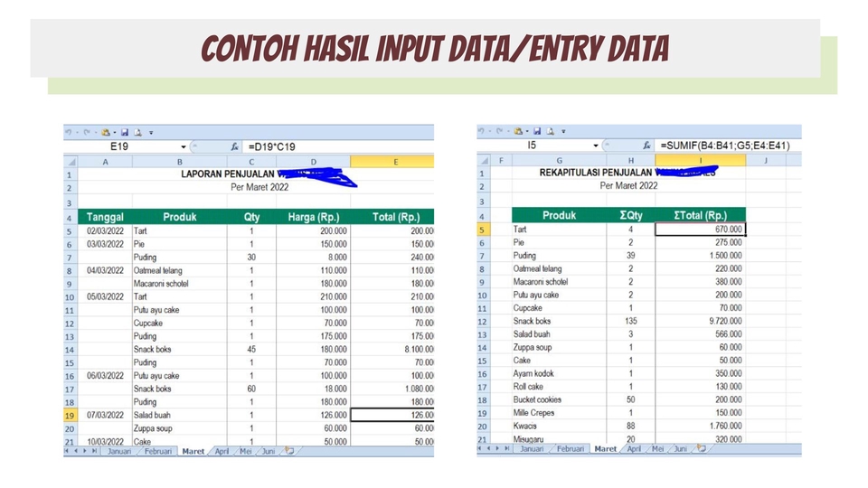Click Print Preview icon in right Excel window

pos(551,131)
